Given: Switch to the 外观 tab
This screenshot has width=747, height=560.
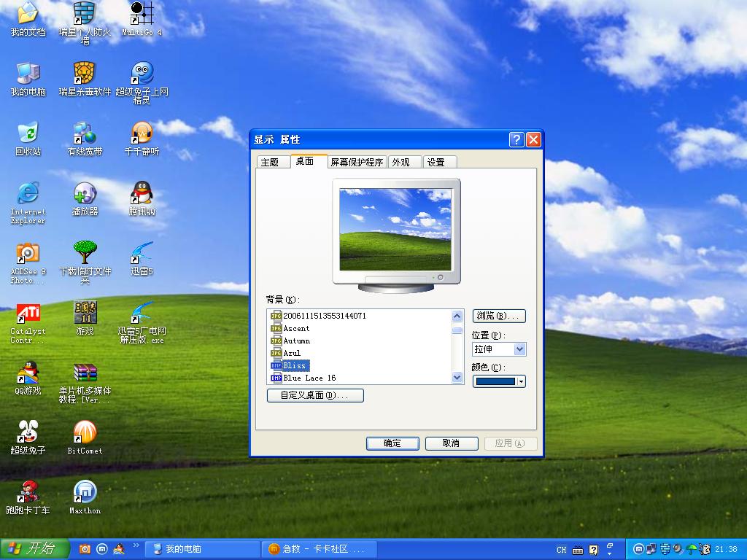Looking at the screenshot, I should pyautogui.click(x=400, y=162).
